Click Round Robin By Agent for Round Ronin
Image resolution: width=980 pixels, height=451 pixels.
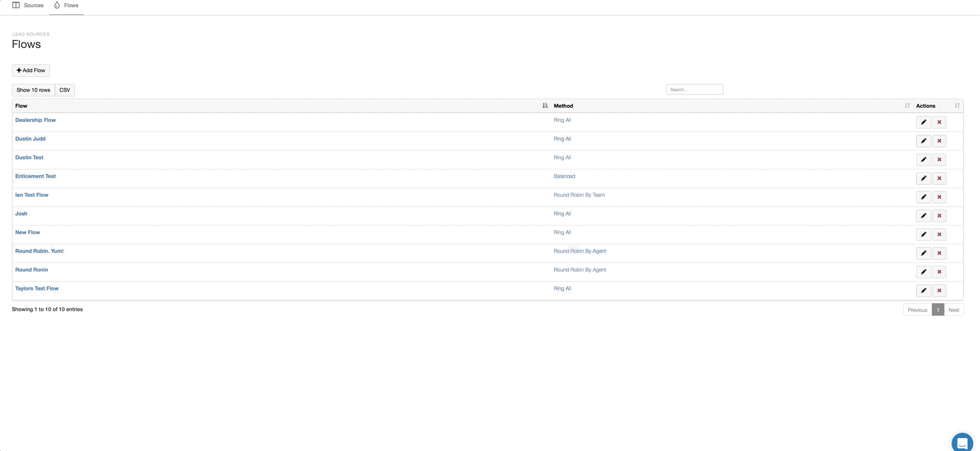coord(580,270)
